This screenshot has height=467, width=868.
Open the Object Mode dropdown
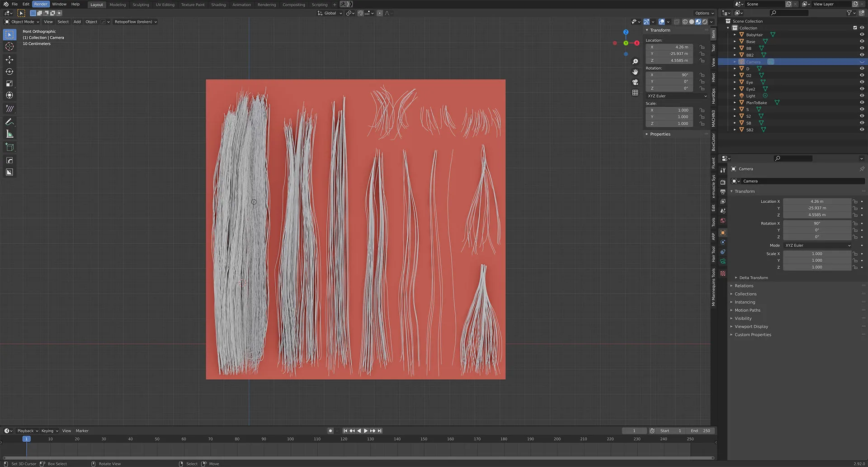[22, 22]
